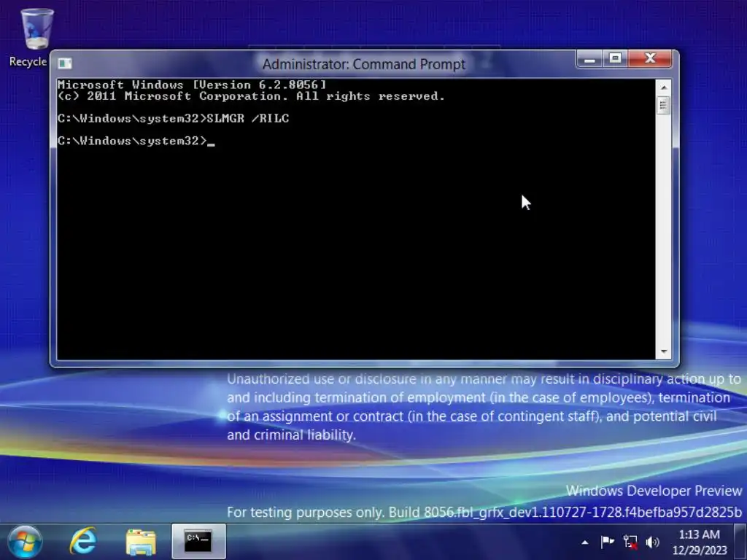Click the active prompt line with cursor
Viewport: 747px width, 560px height.
[136, 141]
